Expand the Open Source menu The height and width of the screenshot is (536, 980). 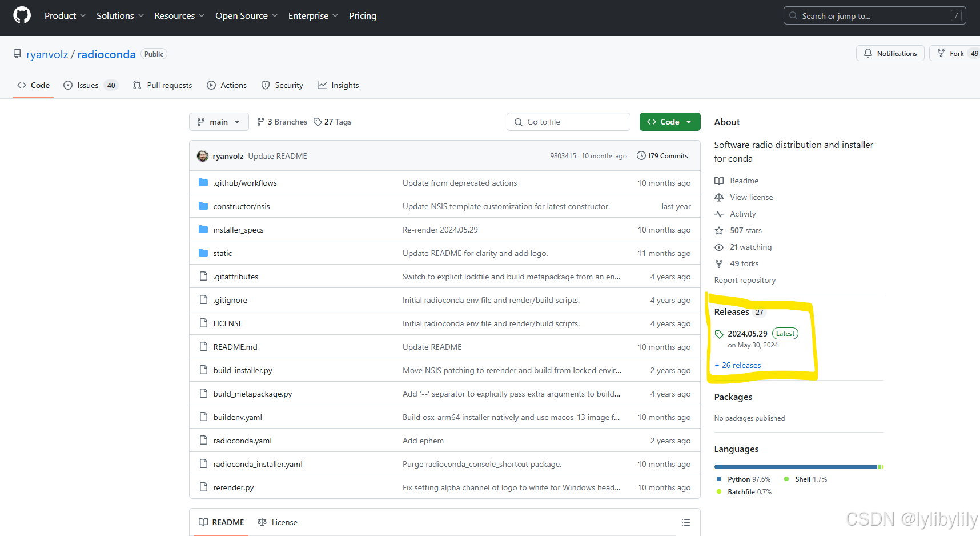click(x=246, y=15)
